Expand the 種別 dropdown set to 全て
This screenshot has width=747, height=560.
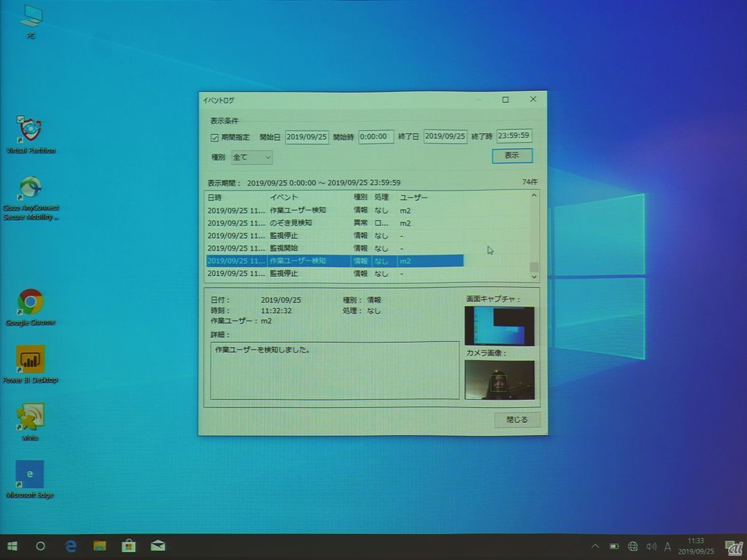pyautogui.click(x=252, y=157)
